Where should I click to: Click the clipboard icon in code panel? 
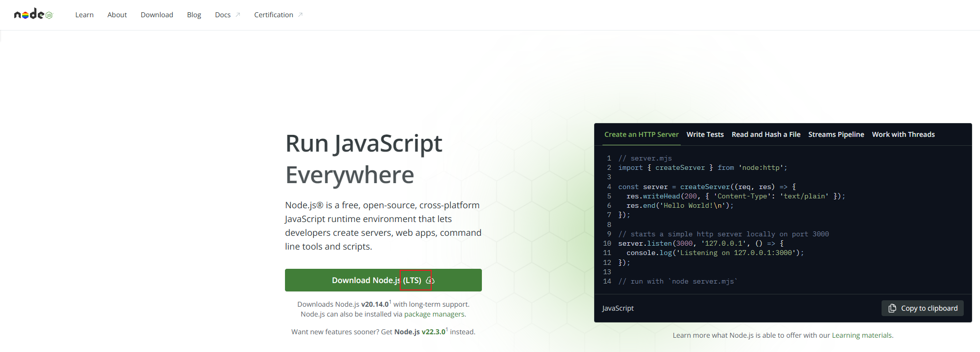point(892,308)
